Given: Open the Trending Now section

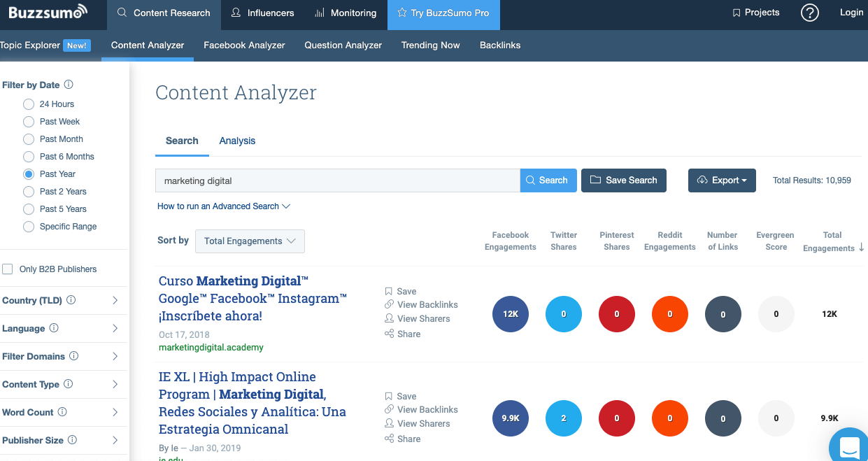Looking at the screenshot, I should click(430, 45).
